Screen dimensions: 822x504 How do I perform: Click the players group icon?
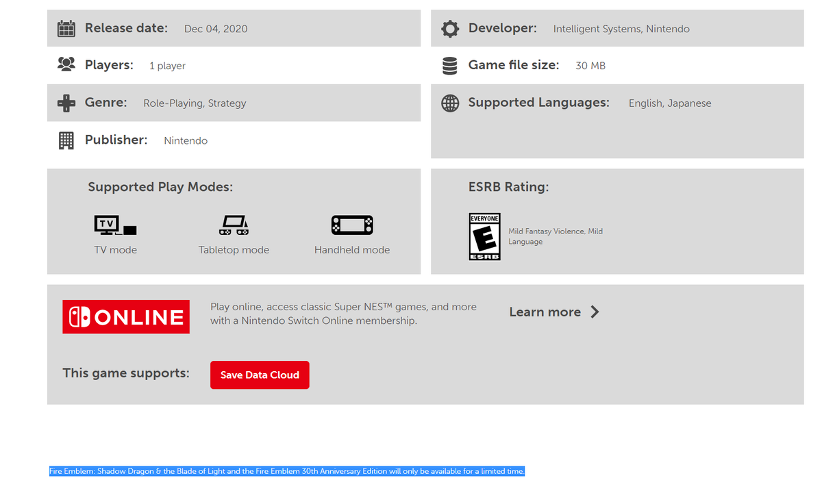(x=66, y=64)
